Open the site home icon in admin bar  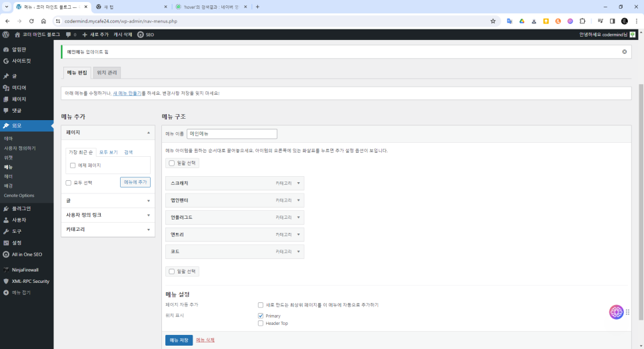(17, 35)
